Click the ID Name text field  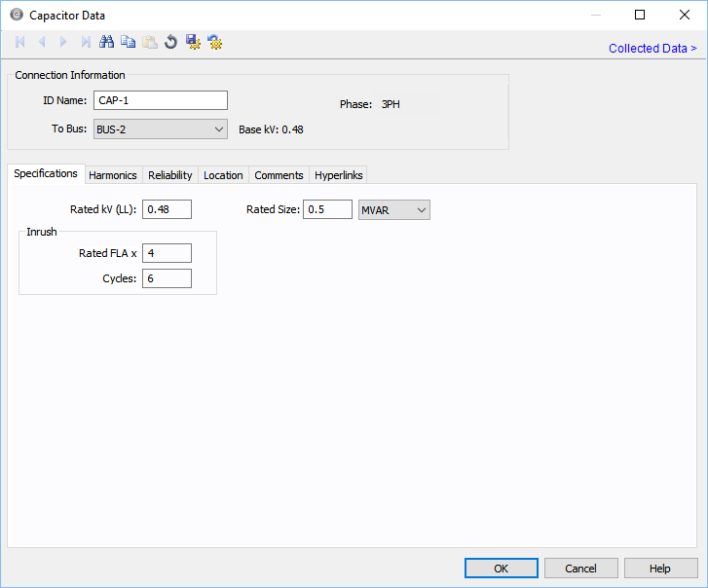[x=160, y=100]
